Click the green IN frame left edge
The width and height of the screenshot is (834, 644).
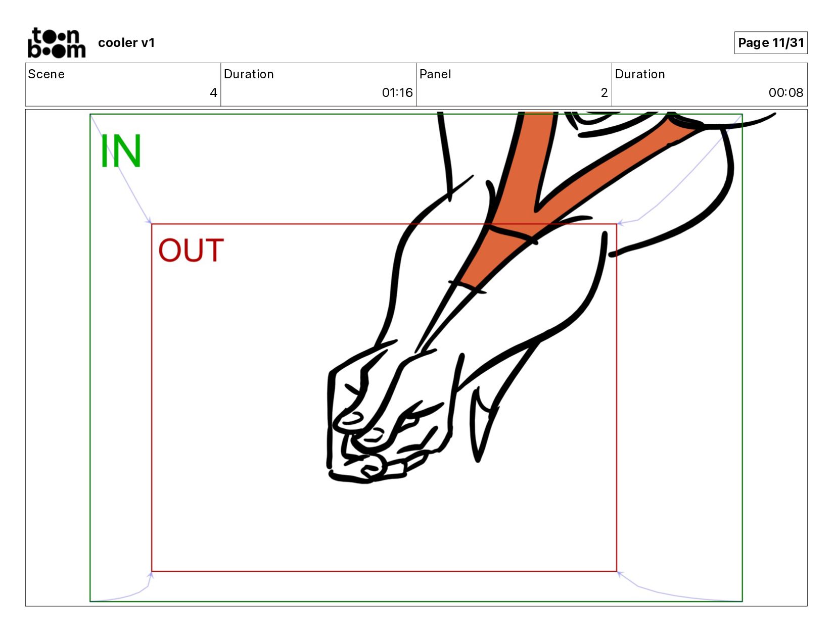click(90, 358)
